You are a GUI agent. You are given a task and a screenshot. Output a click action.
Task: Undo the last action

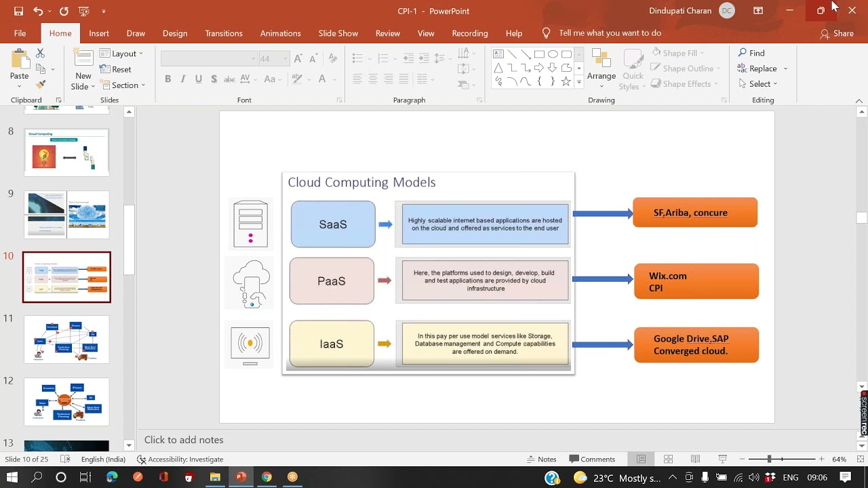38,11
